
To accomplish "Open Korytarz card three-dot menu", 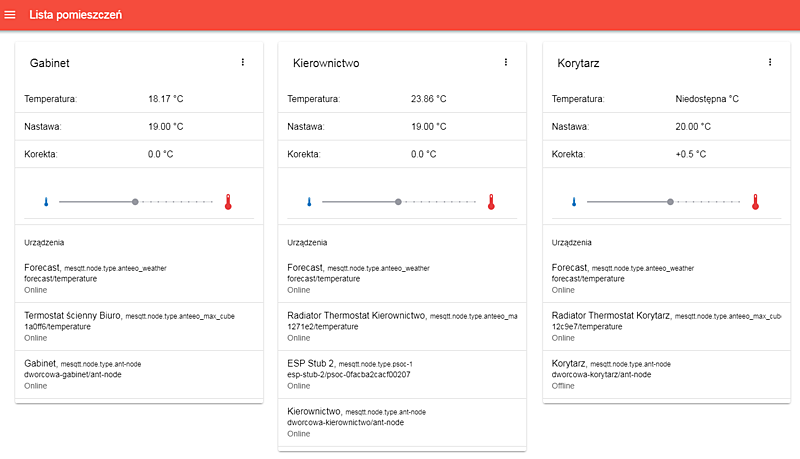I will click(x=770, y=62).
